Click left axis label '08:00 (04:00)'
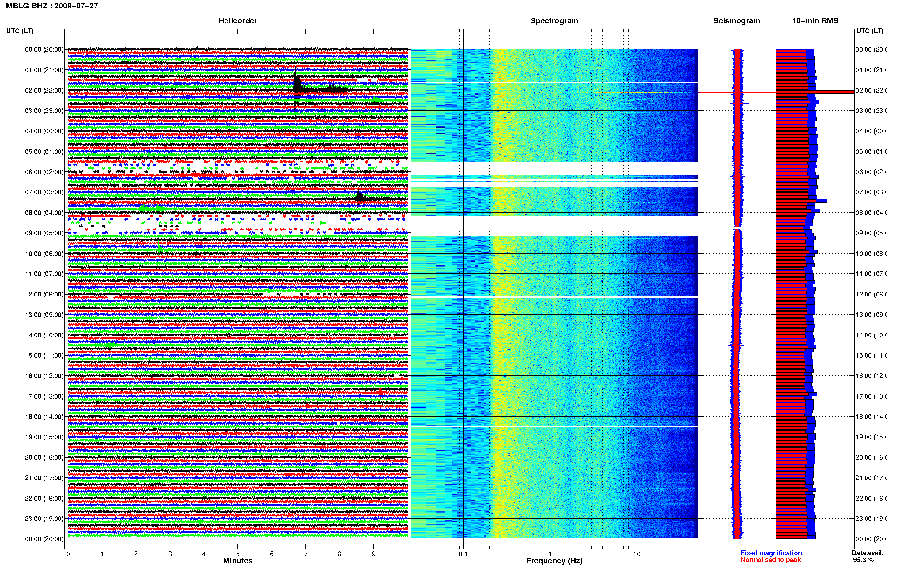The height and width of the screenshot is (578, 924). 44,213
